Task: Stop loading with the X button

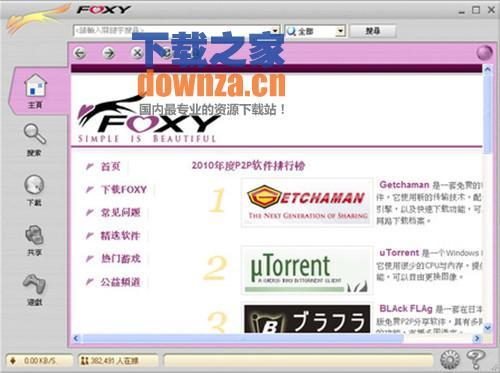Action: click(x=137, y=53)
